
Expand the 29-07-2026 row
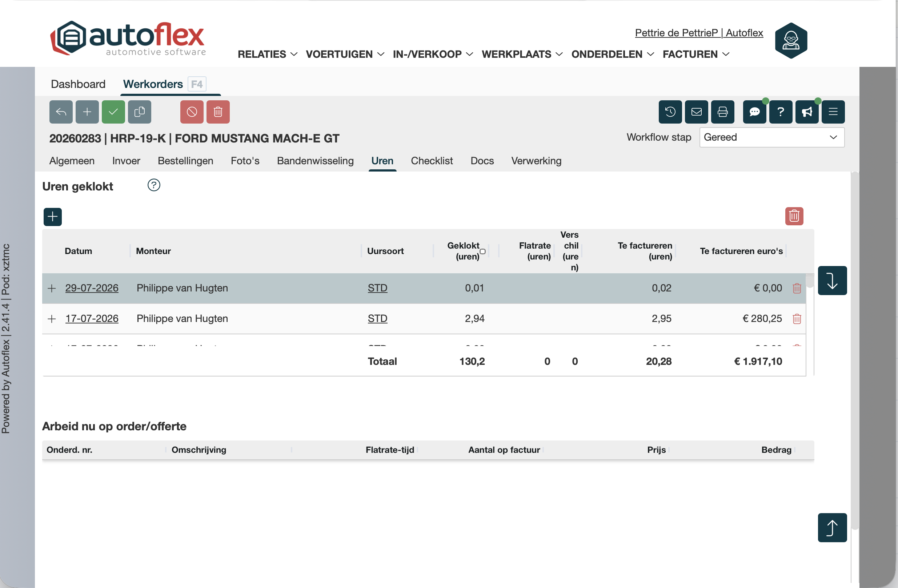pyautogui.click(x=52, y=288)
